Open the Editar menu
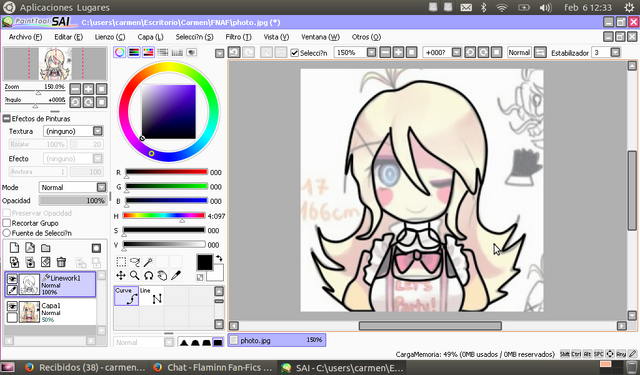 tap(69, 37)
